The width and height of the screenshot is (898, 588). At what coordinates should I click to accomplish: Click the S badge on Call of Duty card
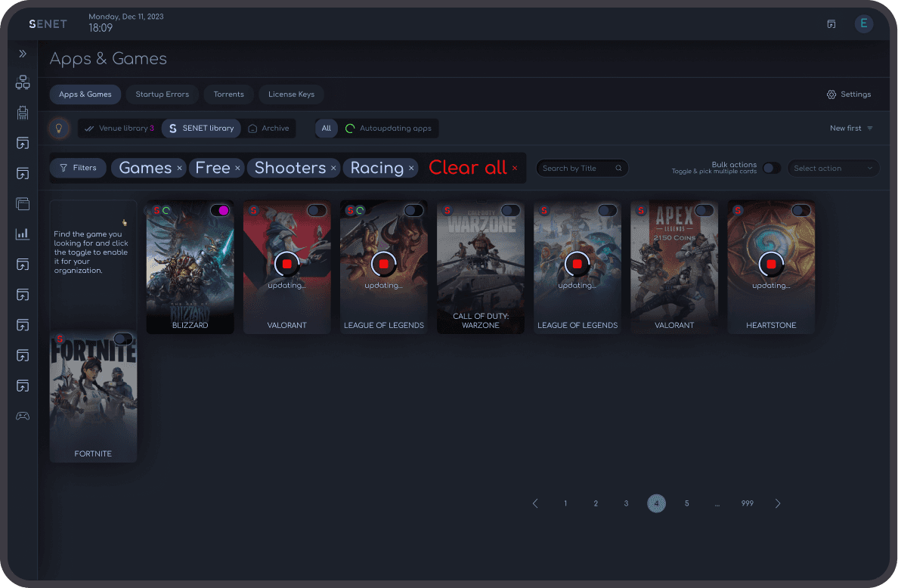coord(447,211)
